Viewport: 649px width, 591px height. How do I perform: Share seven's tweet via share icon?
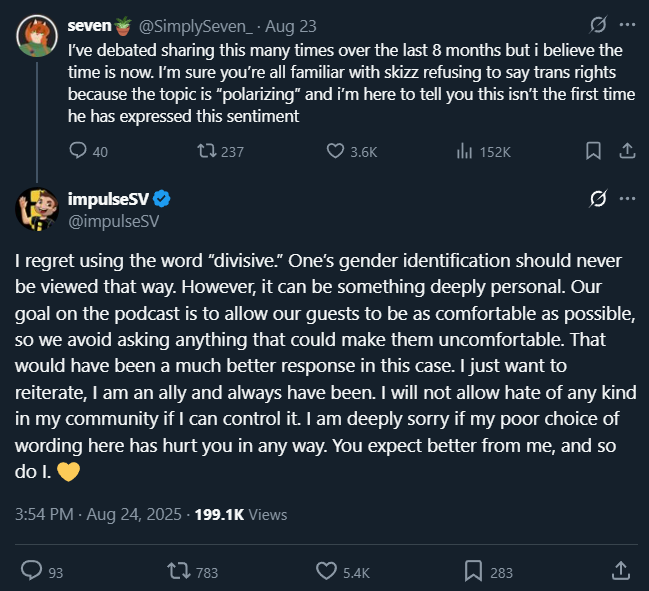pos(626,151)
